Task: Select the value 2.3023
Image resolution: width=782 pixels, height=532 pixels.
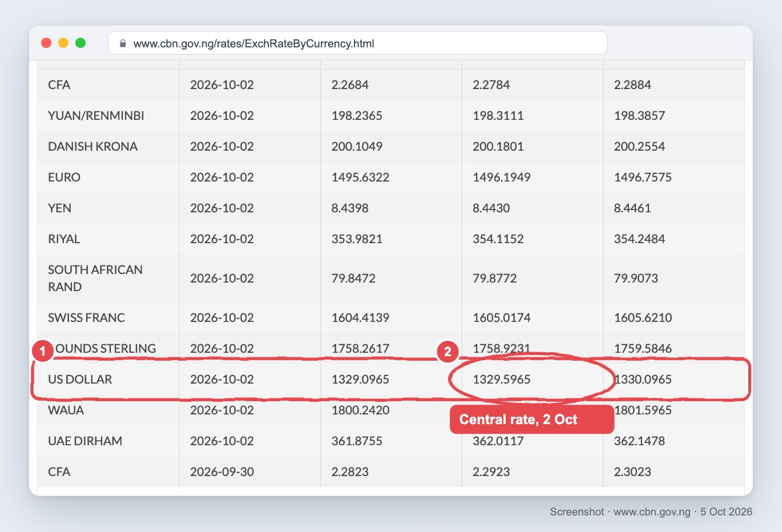Action: pos(632,472)
